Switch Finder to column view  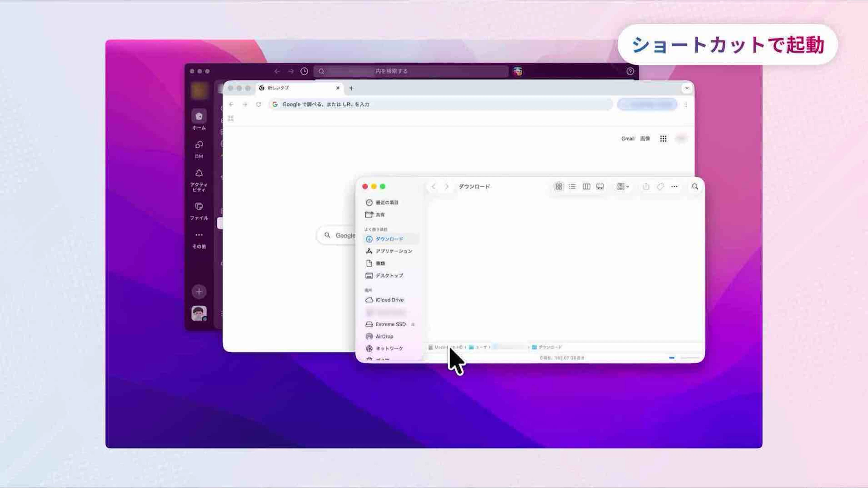(x=586, y=186)
